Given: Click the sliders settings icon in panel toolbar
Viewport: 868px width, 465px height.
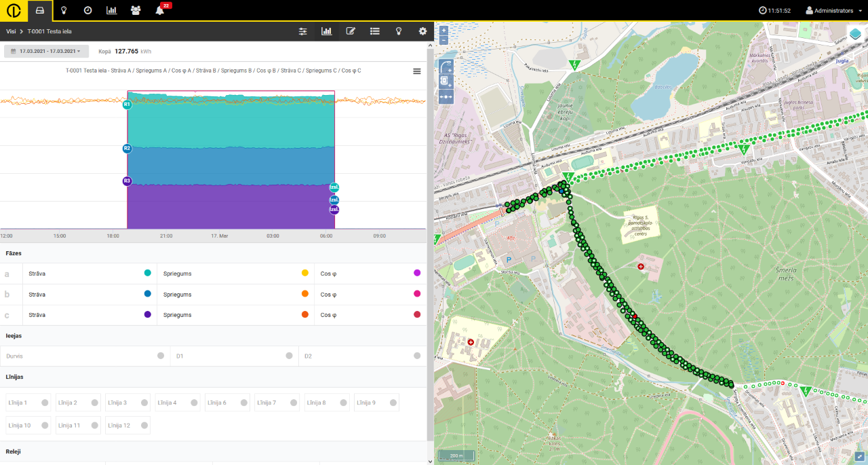Looking at the screenshot, I should (x=303, y=31).
